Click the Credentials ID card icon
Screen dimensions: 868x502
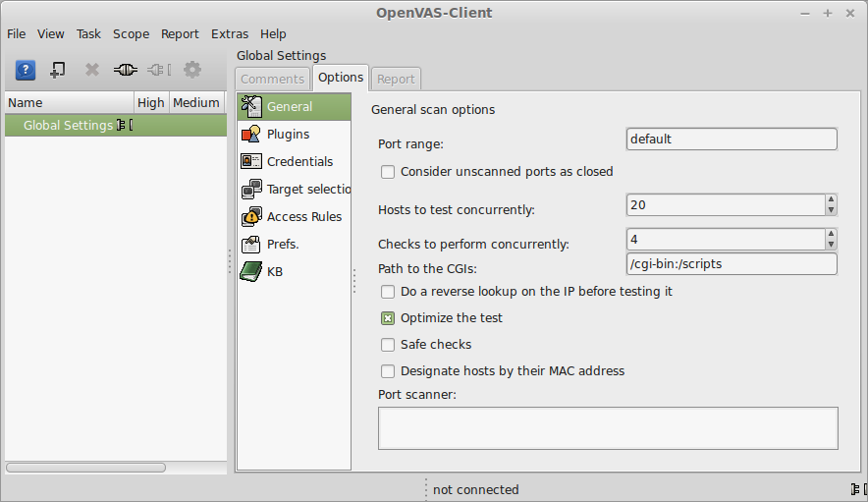coord(251,161)
